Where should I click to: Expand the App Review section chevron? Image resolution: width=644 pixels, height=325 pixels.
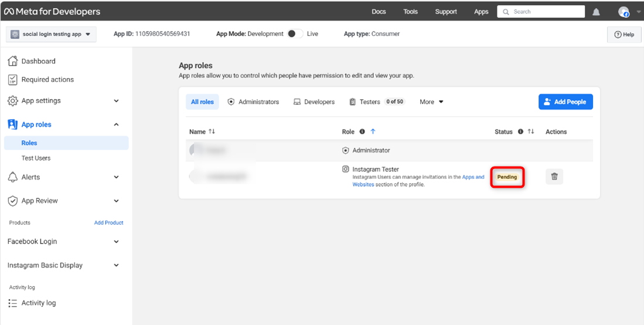click(116, 201)
